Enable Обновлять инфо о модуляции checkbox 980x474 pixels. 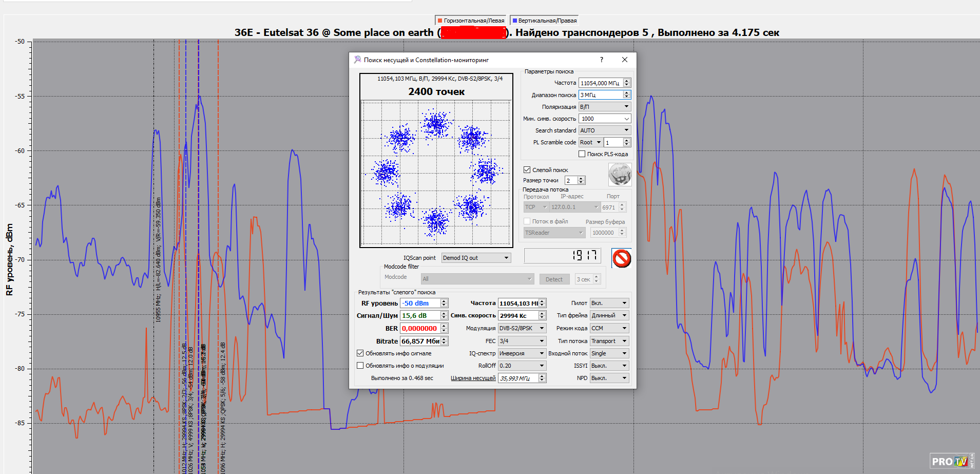click(x=360, y=366)
